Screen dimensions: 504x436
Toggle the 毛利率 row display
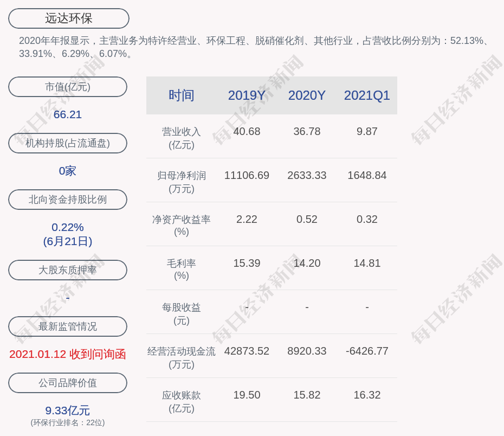[x=181, y=270]
